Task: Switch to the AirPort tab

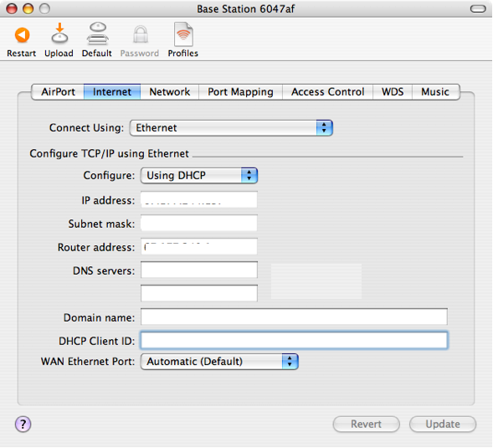Action: pos(58,92)
